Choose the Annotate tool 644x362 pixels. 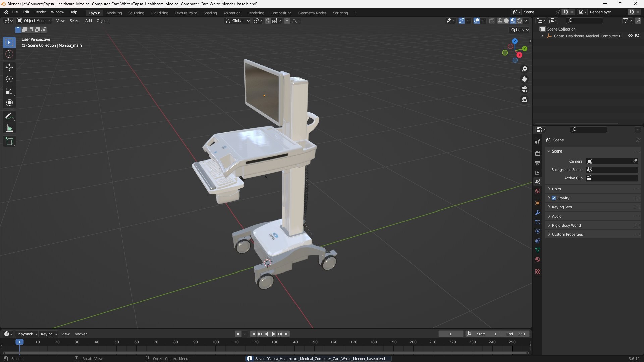(9, 116)
